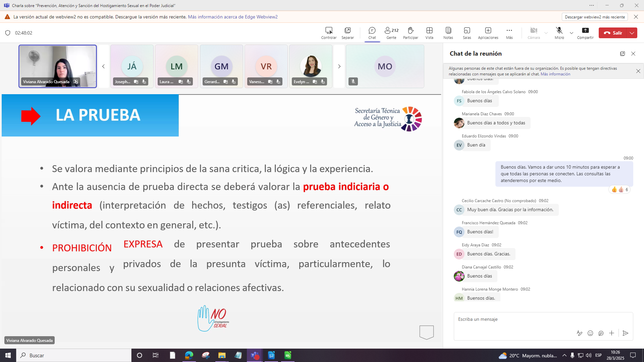
Task: Open the emoji picker in message box
Action: click(590, 333)
